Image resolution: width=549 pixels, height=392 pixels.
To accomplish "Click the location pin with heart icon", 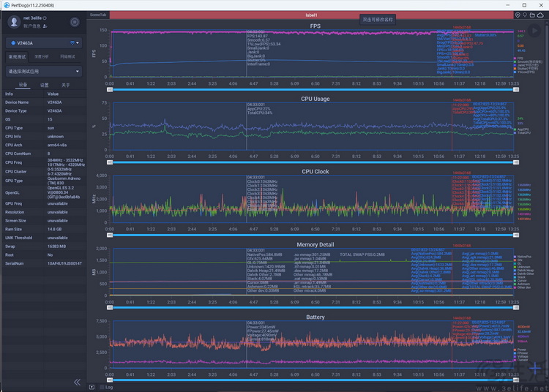I will point(518,15).
